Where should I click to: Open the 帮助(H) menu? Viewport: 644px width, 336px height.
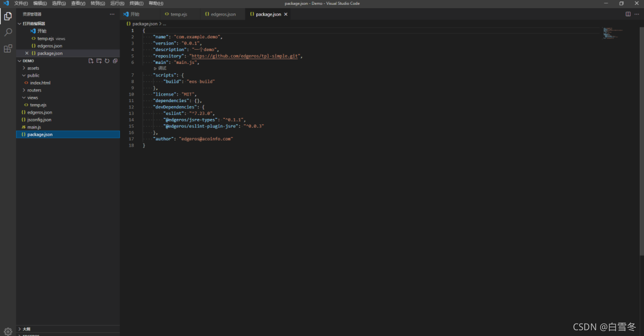(156, 3)
